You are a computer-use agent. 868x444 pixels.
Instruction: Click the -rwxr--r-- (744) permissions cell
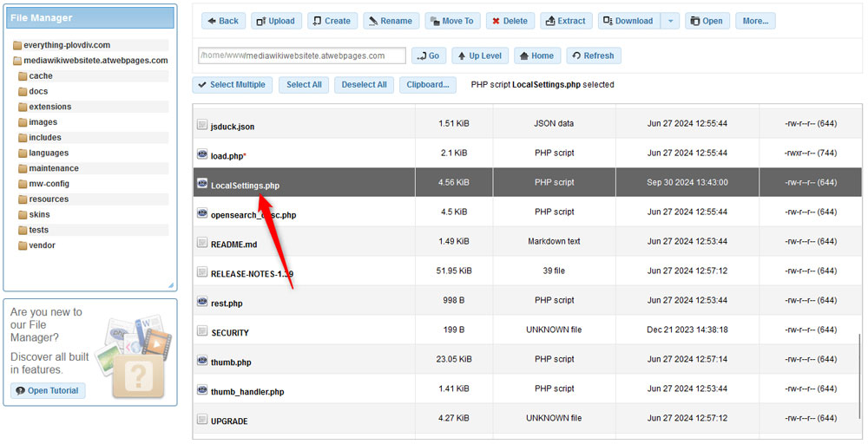[811, 153]
